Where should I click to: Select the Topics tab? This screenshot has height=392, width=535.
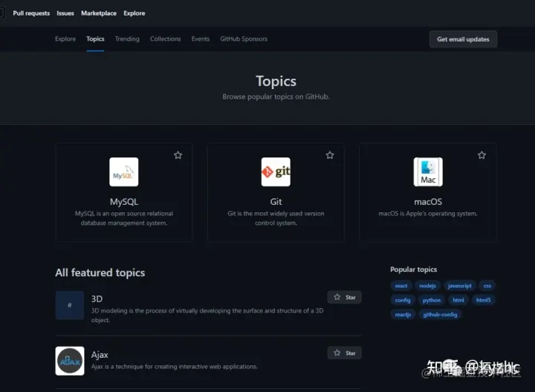[95, 39]
